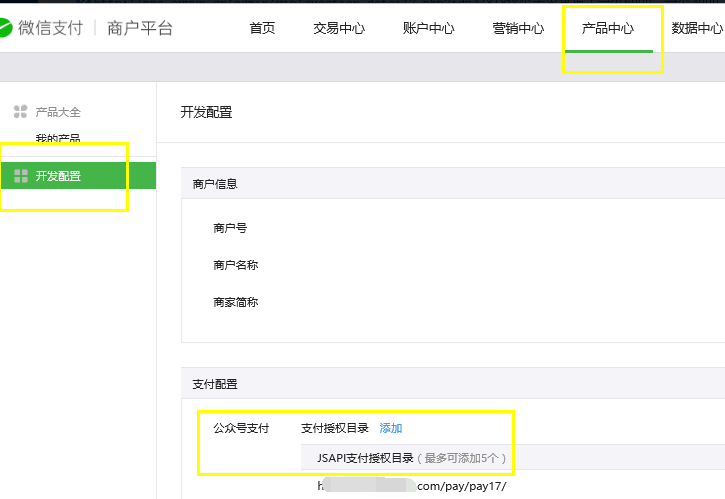
Task: Click the 商户平台 title text
Action: (139, 28)
